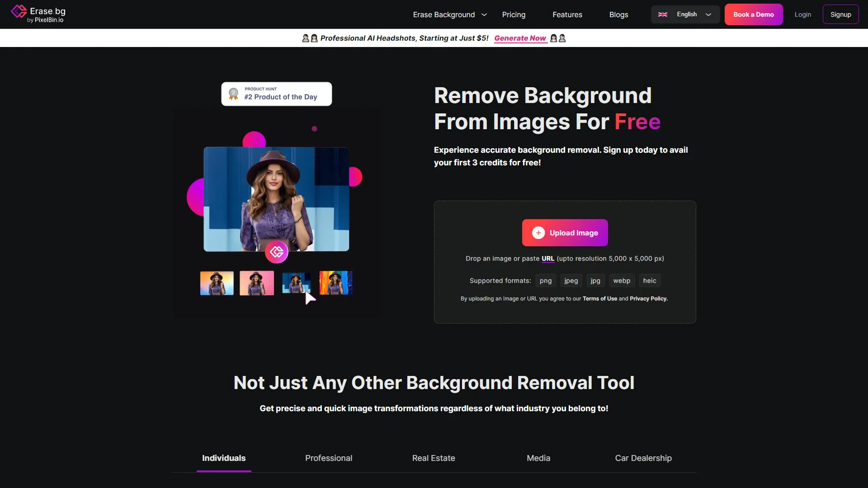Click the round Erase.bg logo under the photo
The image size is (868, 488).
pos(277,252)
